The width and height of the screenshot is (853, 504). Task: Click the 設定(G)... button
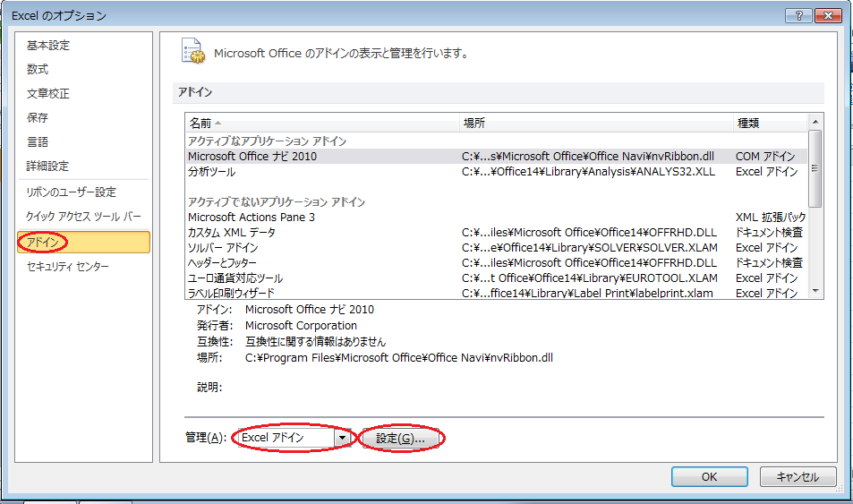pos(400,438)
